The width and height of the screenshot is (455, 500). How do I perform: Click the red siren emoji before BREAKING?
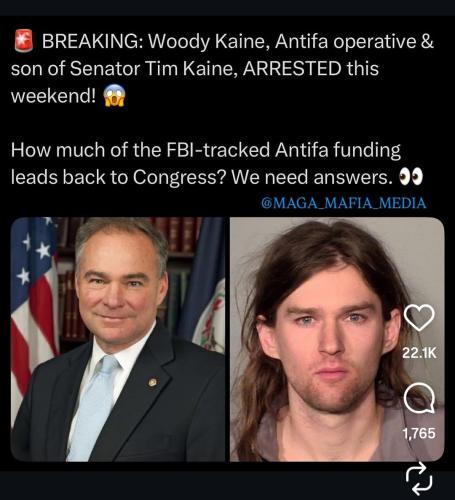(x=24, y=41)
